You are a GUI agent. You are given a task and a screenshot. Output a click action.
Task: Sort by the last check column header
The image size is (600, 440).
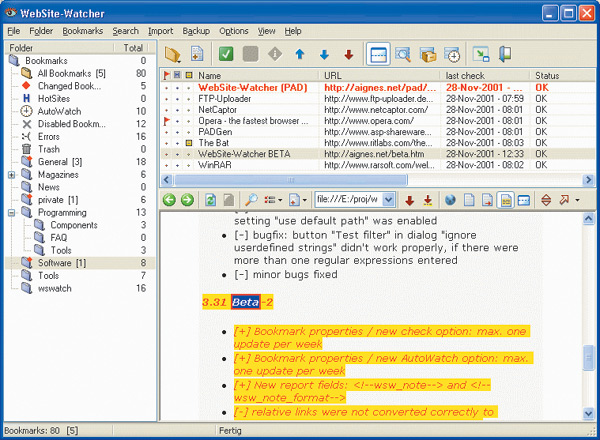click(x=485, y=75)
